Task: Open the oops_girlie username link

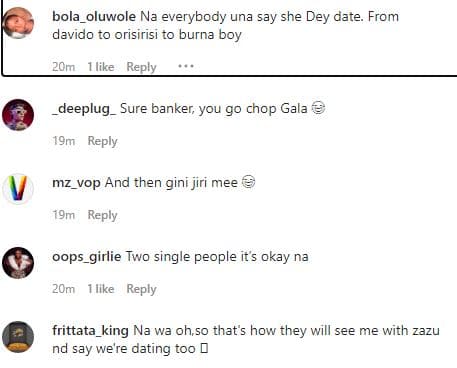Action: [87, 257]
